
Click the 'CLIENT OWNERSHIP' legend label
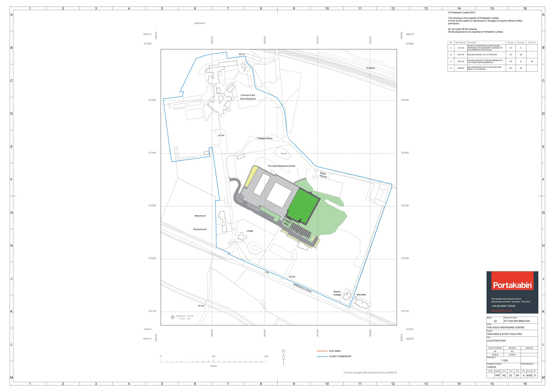click(x=340, y=357)
